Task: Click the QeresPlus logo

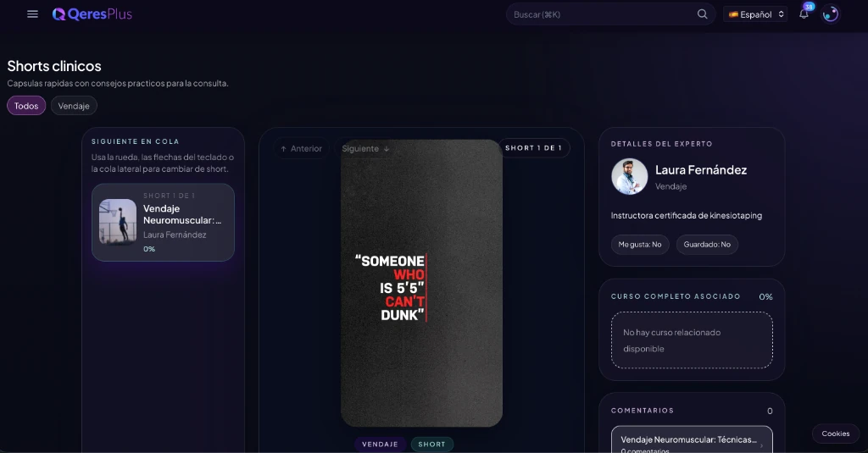Action: tap(92, 14)
